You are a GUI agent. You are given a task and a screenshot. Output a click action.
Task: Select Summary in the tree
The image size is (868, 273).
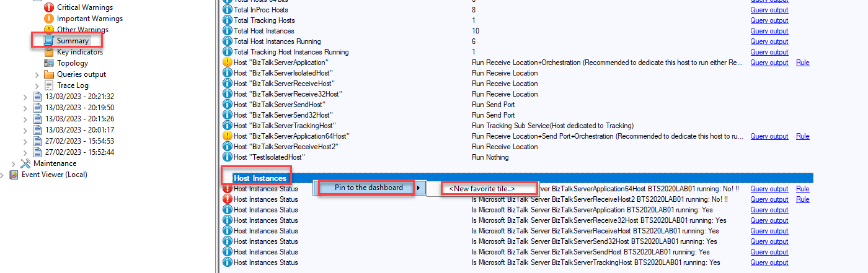73,41
